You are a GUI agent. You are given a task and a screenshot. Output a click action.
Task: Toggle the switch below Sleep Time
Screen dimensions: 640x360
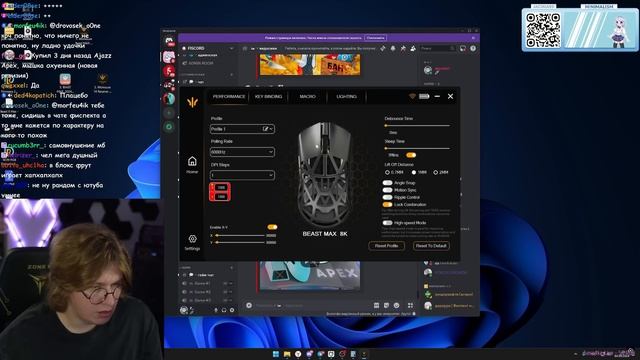pyautogui.click(x=411, y=155)
